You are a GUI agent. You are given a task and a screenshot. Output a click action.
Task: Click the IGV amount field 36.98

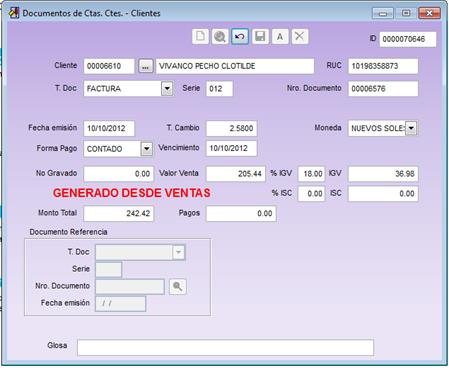coord(383,174)
